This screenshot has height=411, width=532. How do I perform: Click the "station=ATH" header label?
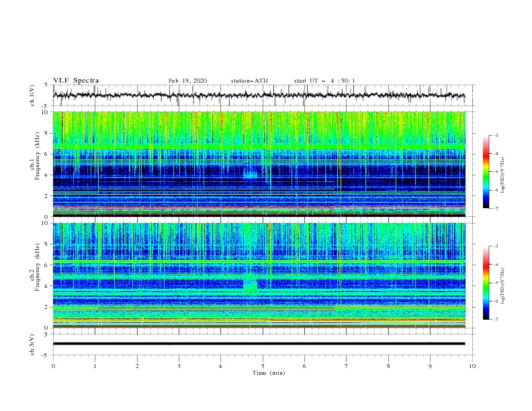tap(249, 81)
